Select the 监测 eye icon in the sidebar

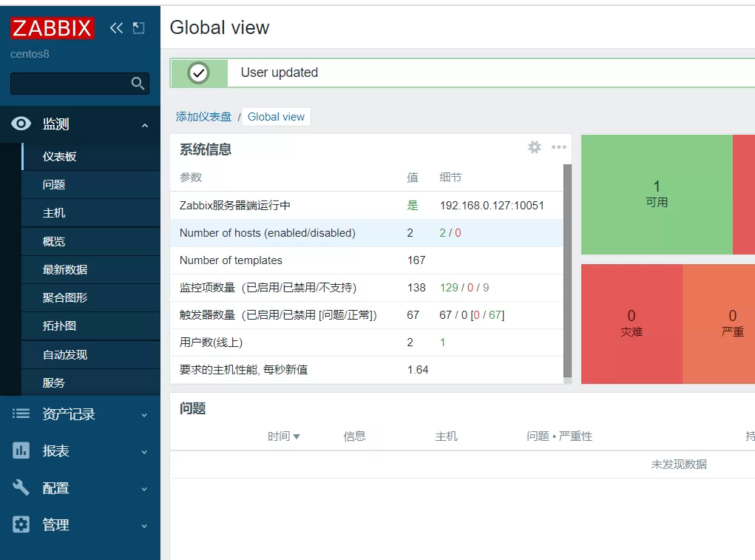(21, 124)
